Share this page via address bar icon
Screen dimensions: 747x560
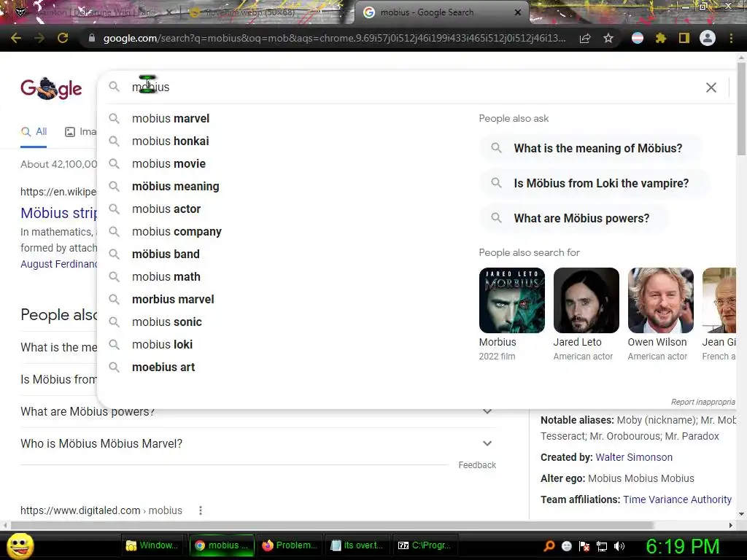point(584,38)
